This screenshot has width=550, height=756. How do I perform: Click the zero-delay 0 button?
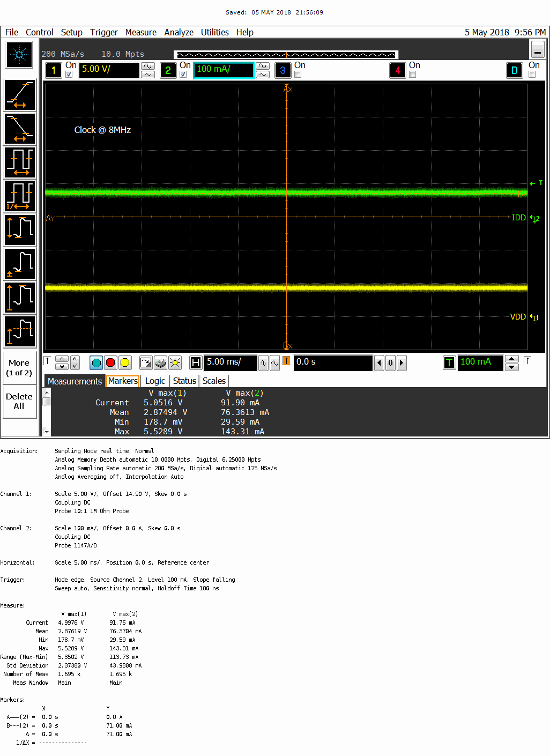(x=390, y=363)
